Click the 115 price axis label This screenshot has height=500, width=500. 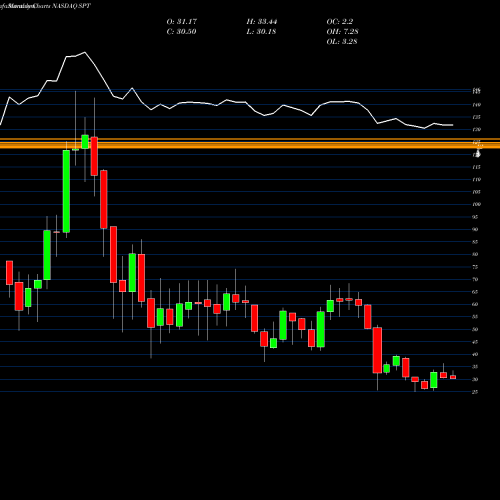tap(477, 167)
